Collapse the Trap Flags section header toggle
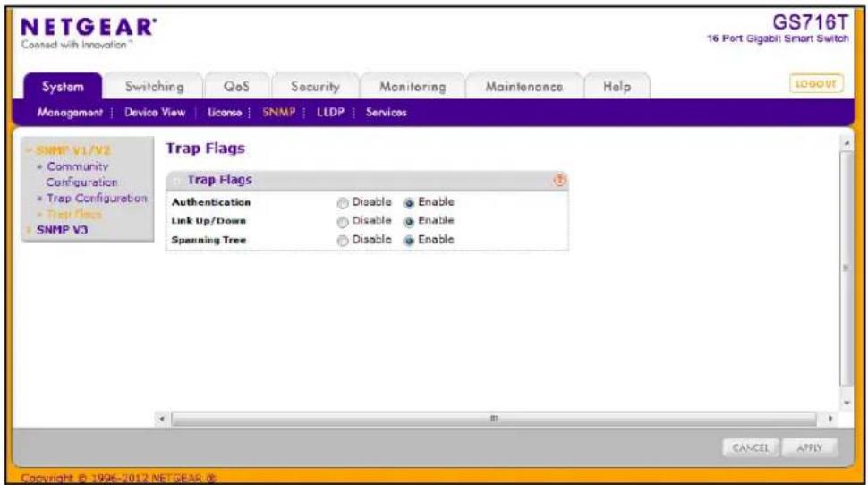Viewport: 868px width, 485px height. pyautogui.click(x=176, y=181)
